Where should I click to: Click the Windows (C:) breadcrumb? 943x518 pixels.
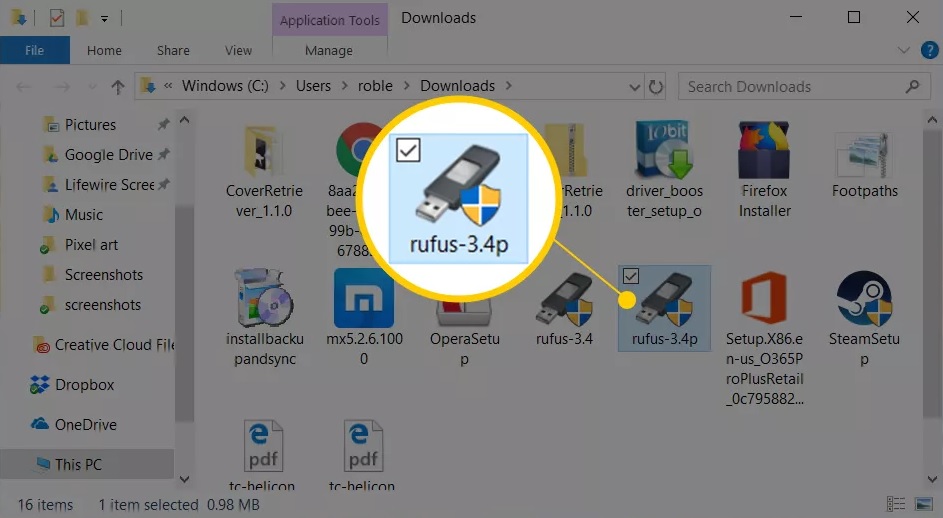coord(225,86)
